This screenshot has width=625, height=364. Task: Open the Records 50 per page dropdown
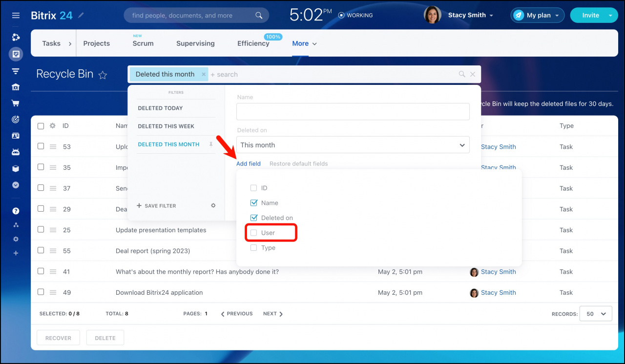pos(596,314)
